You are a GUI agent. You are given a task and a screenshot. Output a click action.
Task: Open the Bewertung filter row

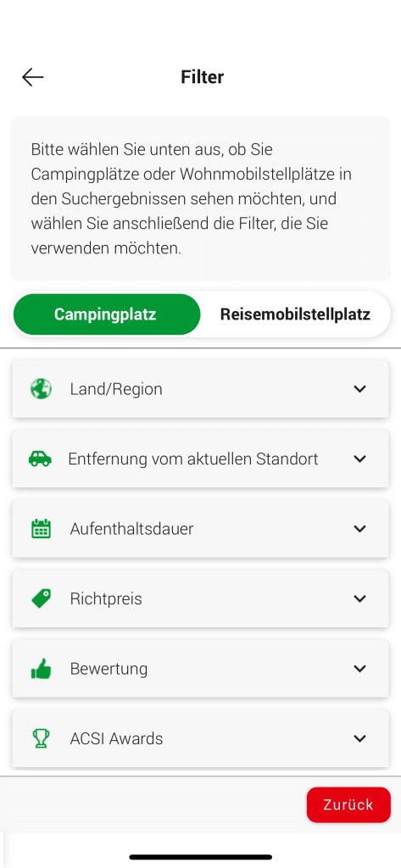[x=200, y=669]
